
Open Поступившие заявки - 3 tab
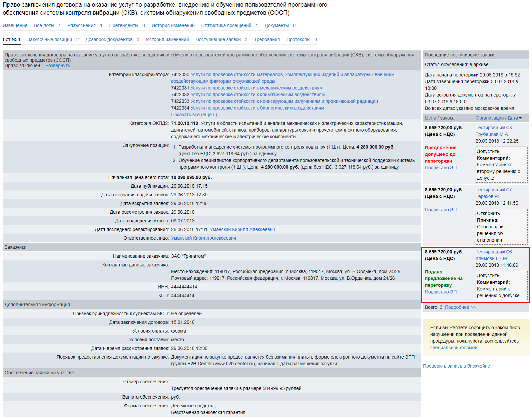(x=221, y=40)
